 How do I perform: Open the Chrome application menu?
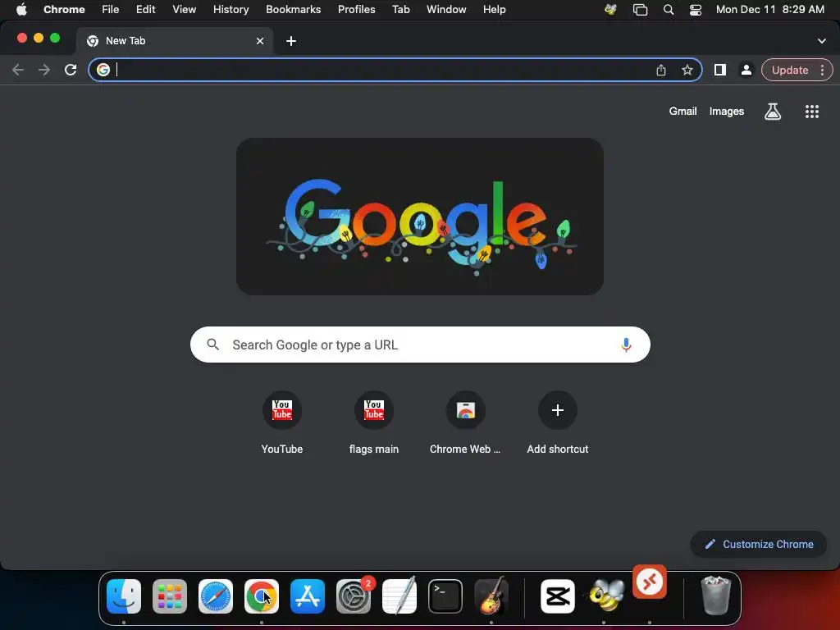pyautogui.click(x=64, y=9)
